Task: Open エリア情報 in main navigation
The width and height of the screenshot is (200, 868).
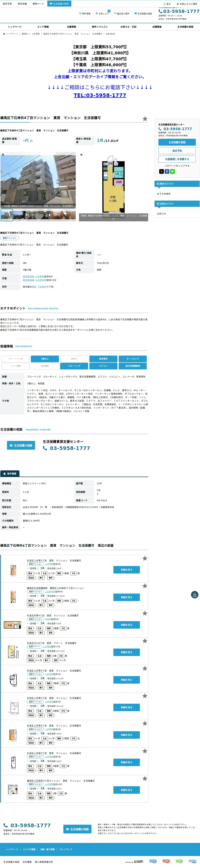Action: click(43, 27)
